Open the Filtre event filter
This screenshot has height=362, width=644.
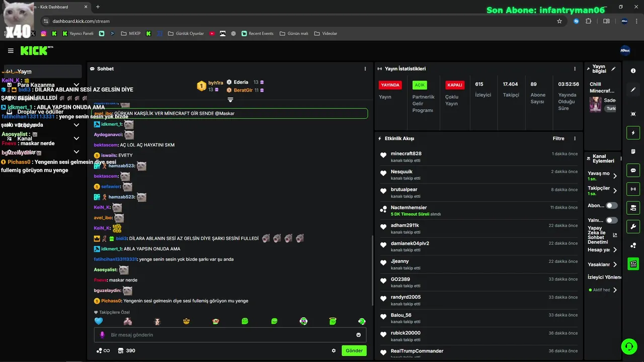click(x=558, y=138)
